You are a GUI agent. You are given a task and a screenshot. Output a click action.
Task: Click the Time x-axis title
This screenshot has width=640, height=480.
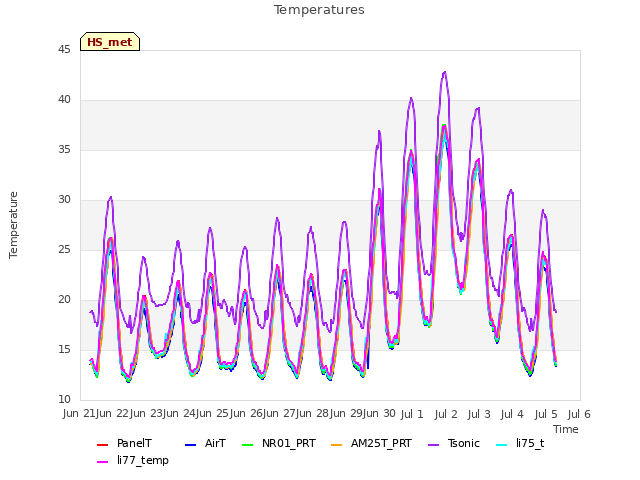pyautogui.click(x=566, y=429)
